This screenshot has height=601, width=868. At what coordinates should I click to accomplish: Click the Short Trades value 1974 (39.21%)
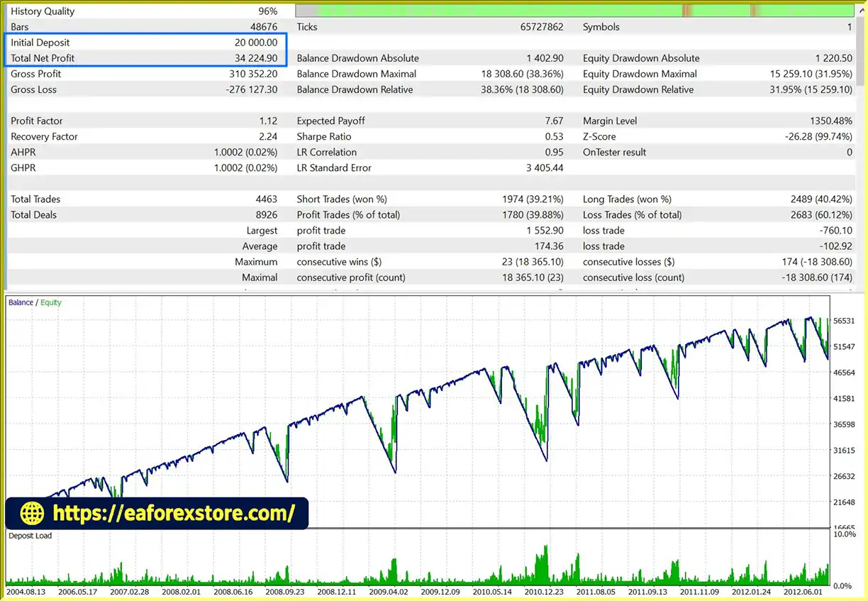(x=533, y=199)
